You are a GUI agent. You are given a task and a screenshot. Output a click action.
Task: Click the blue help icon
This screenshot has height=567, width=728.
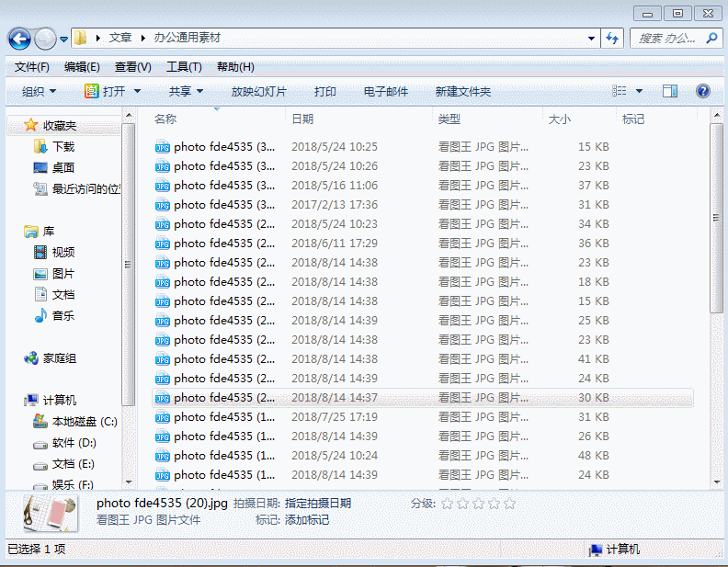coord(703,91)
